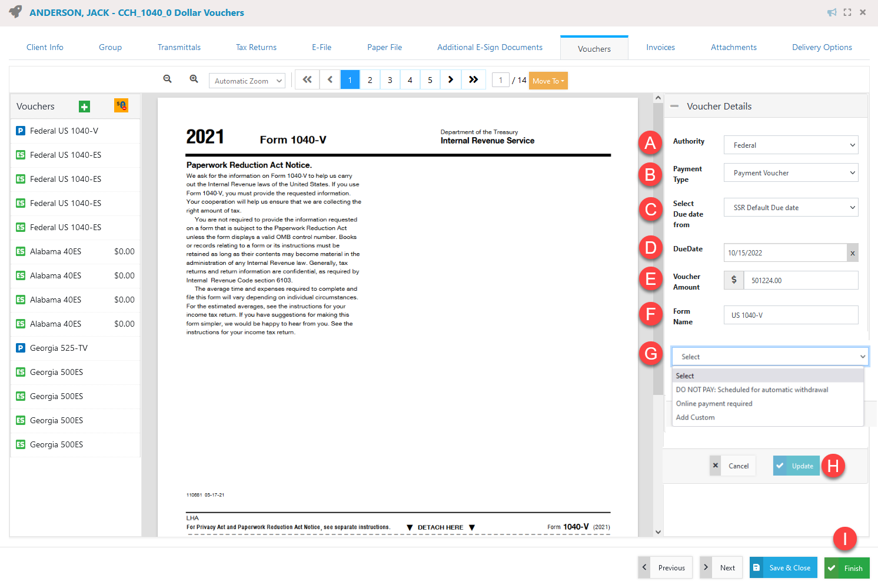The image size is (878, 588).
Task: Jump to the first page of the document
Action: [307, 79]
